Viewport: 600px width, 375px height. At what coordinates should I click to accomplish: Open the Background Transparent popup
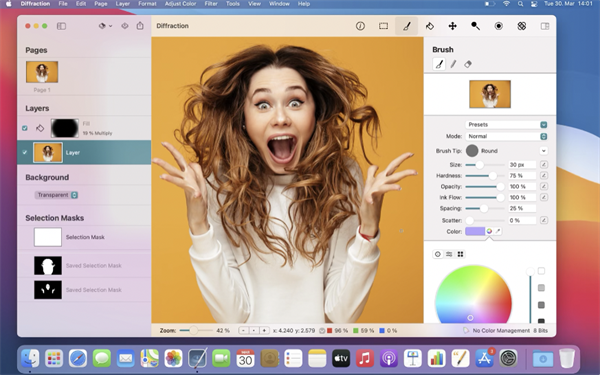[x=56, y=195]
